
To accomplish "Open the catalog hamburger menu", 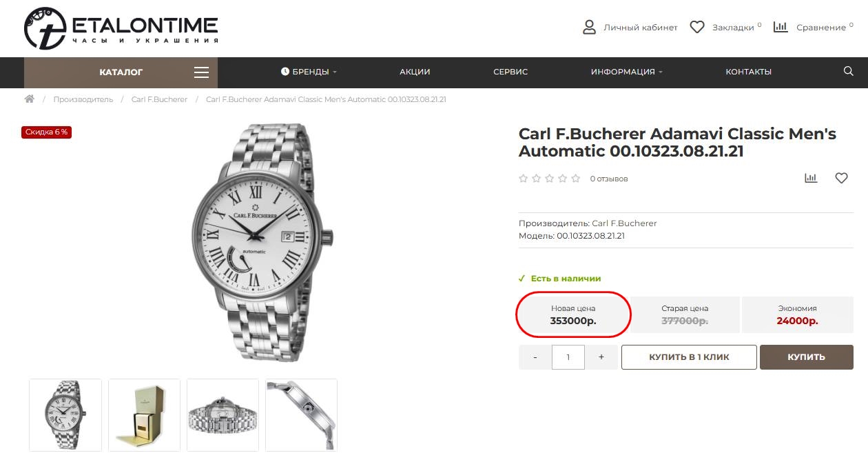I will point(201,72).
